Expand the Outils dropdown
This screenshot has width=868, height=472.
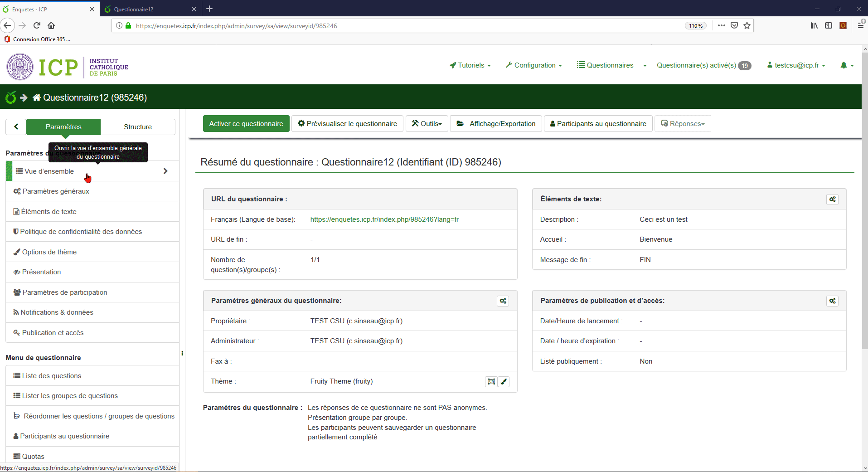[427, 124]
